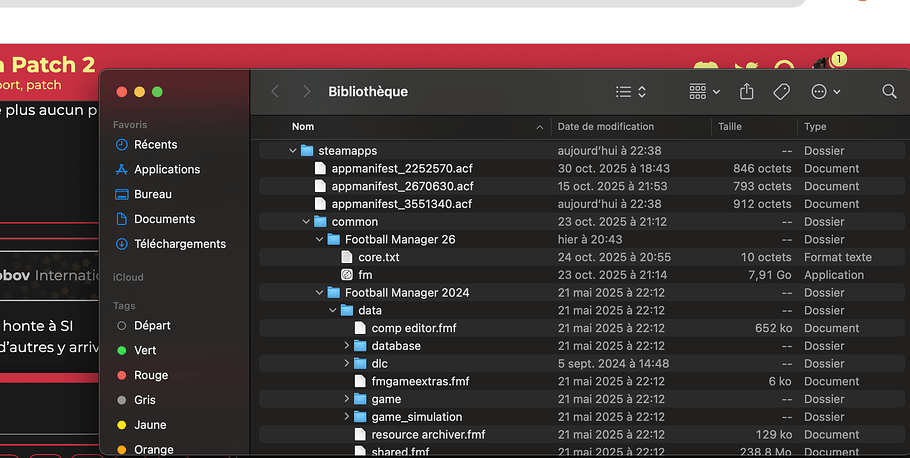Select Téléchargements in the sidebar
The image size is (910, 458).
click(180, 244)
